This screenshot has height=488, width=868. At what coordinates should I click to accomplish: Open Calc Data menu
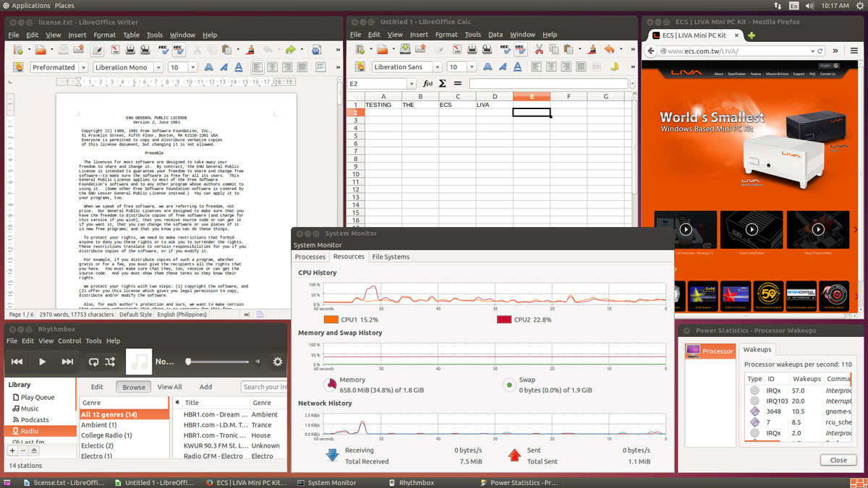pos(495,35)
